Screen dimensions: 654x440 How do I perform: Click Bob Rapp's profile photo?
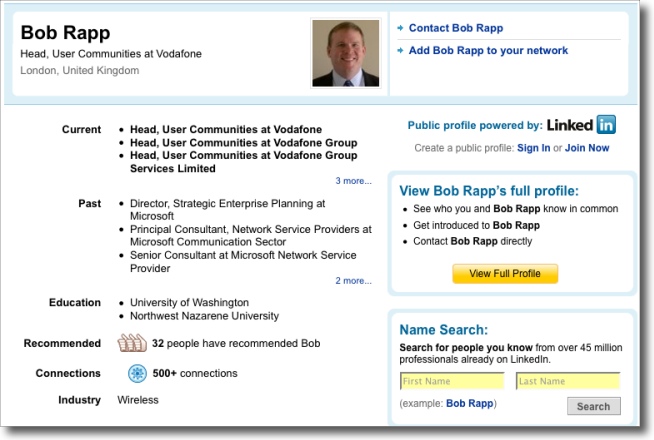pyautogui.click(x=345, y=53)
